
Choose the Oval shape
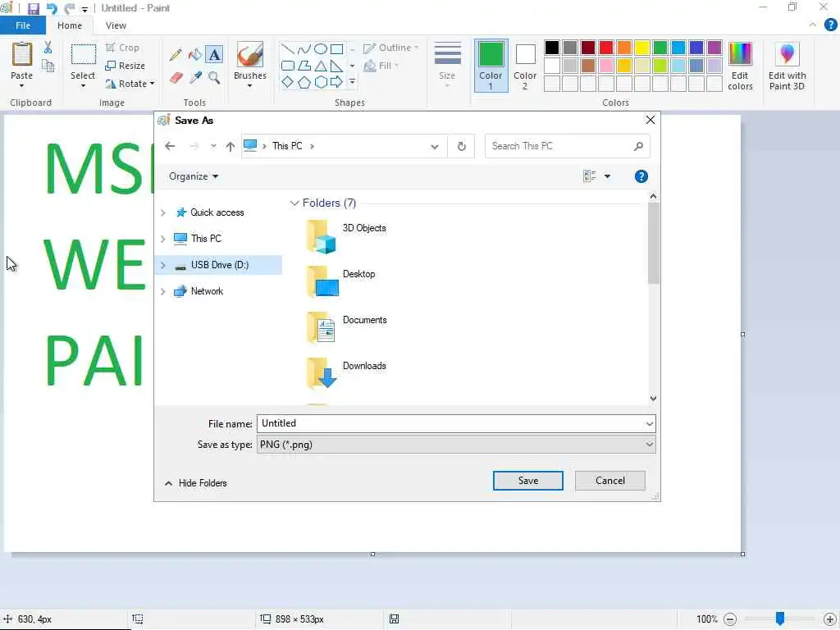click(x=321, y=49)
